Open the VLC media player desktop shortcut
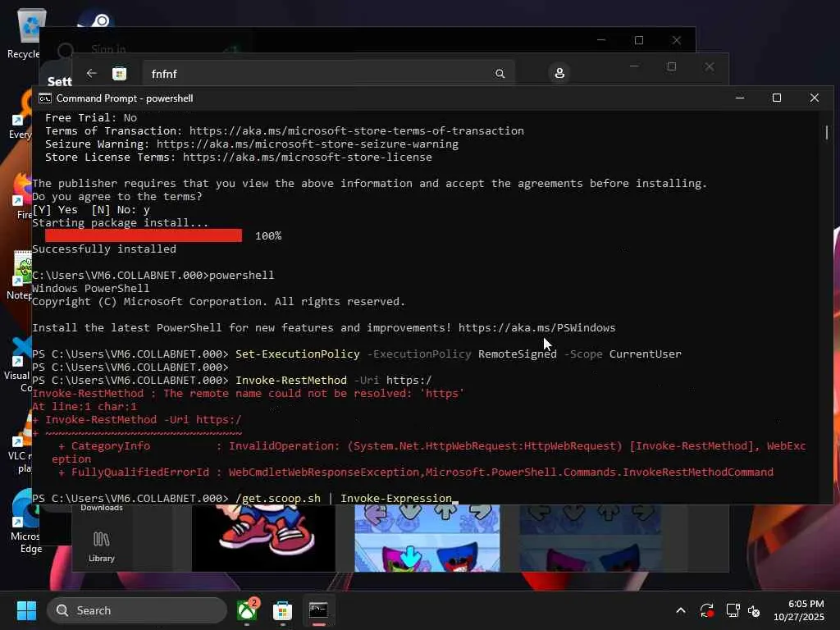840x630 pixels. click(x=21, y=442)
